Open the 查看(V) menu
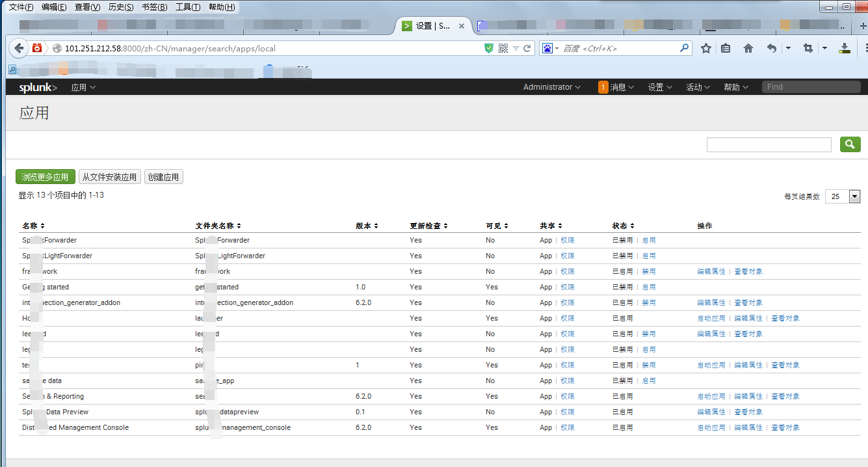 tap(88, 7)
